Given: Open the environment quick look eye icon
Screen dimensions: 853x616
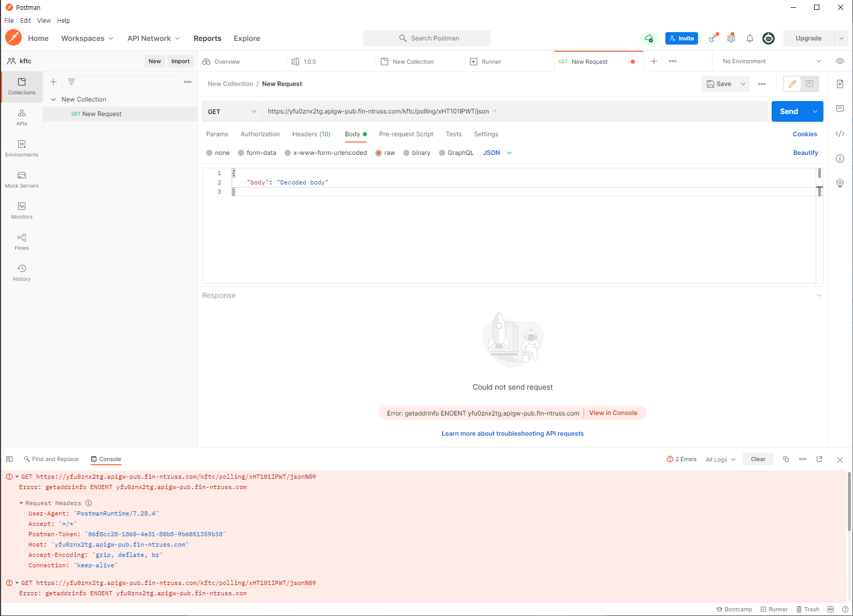Looking at the screenshot, I should pos(840,61).
